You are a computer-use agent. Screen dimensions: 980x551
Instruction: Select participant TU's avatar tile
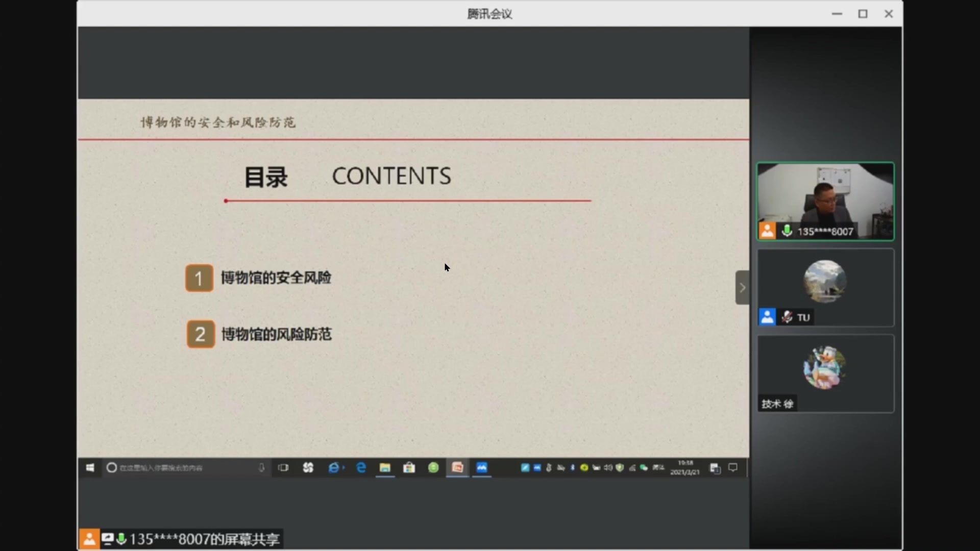pyautogui.click(x=825, y=288)
